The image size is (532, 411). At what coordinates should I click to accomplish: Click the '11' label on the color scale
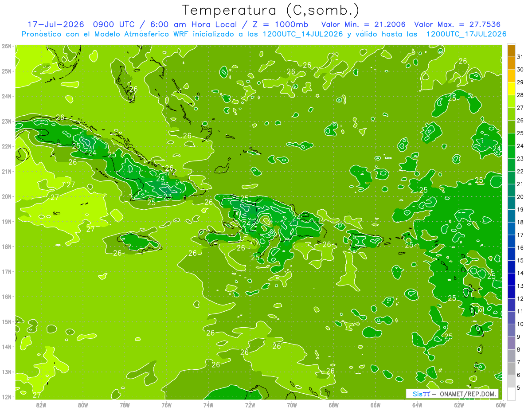[x=520, y=311]
